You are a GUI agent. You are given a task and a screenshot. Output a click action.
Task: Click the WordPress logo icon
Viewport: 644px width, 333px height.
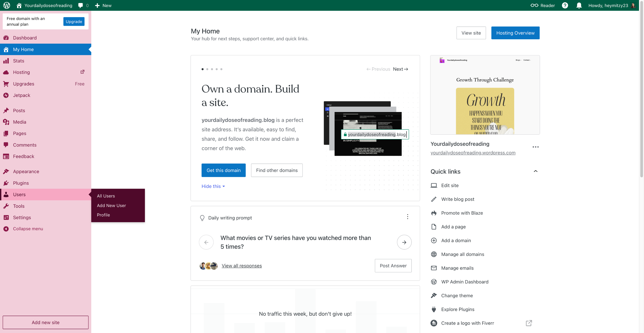[x=7, y=5]
